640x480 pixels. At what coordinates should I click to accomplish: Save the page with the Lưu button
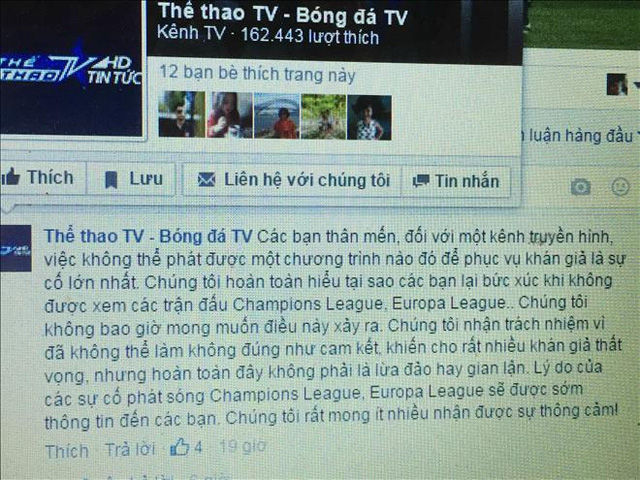(133, 179)
